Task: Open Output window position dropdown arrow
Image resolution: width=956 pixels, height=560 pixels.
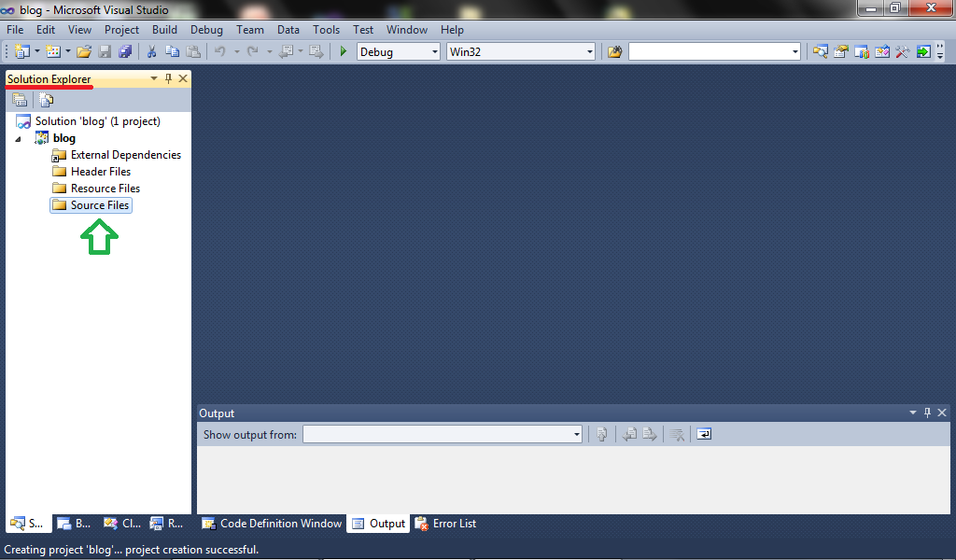Action: (x=913, y=413)
